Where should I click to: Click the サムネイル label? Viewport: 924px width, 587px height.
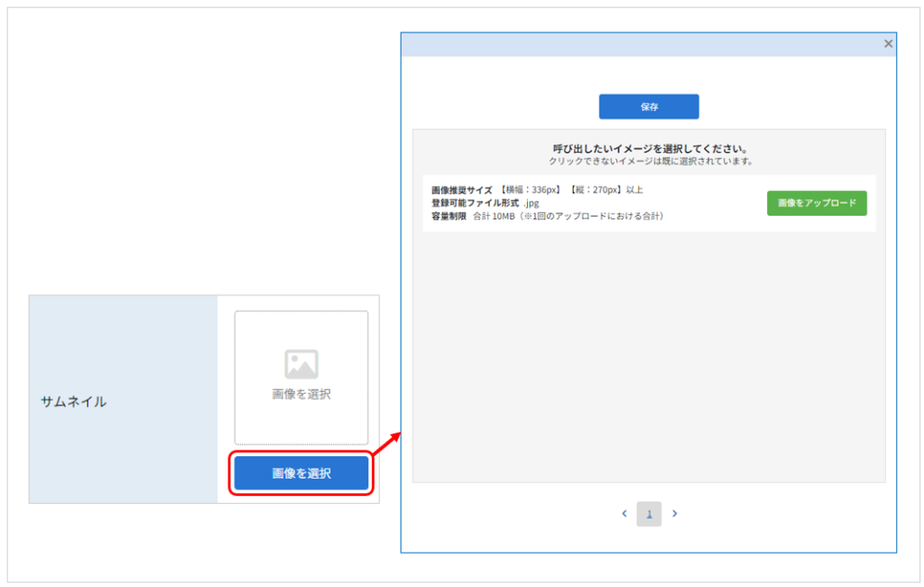coord(74,402)
